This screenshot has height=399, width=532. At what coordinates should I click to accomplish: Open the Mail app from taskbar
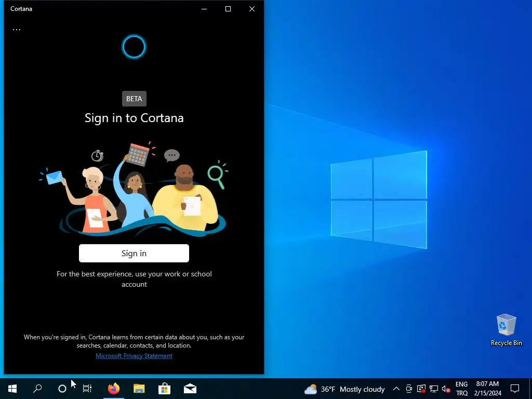[x=190, y=389]
